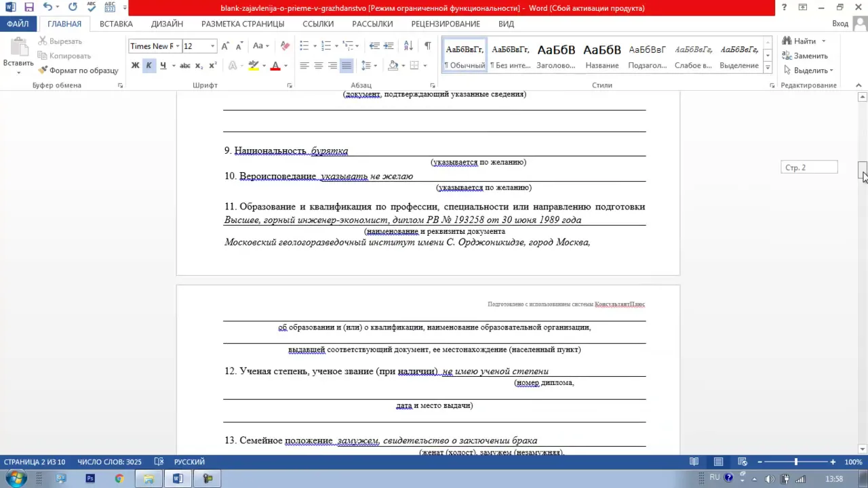
Task: Zoom out with the minus button
Action: click(759, 462)
